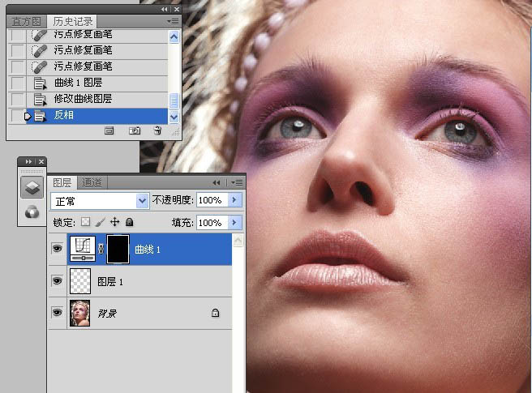Set history brush source for 修改曲线图层
Viewport: 532px width, 393px height.
tap(17, 99)
